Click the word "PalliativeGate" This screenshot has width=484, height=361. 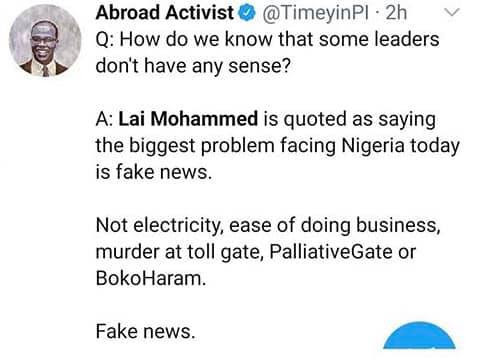coord(330,252)
